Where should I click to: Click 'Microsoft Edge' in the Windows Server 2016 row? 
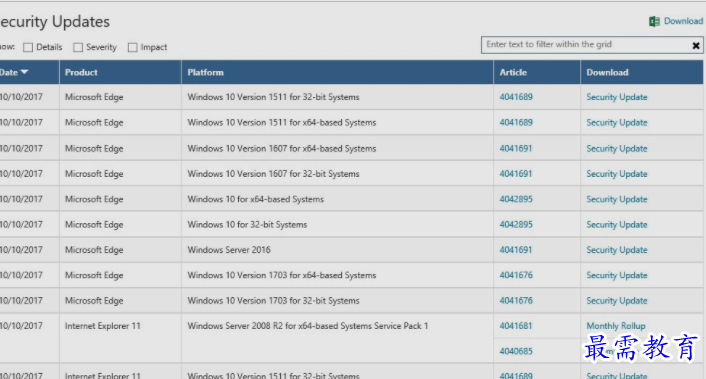click(94, 250)
